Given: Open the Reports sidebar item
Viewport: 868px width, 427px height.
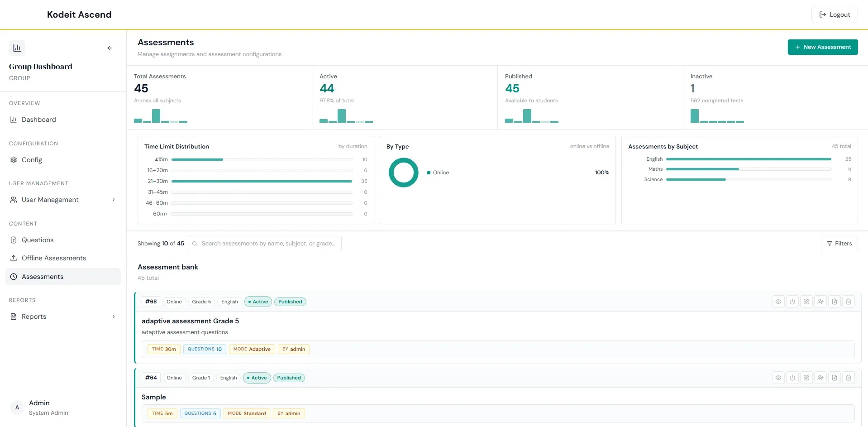Looking at the screenshot, I should [63, 317].
